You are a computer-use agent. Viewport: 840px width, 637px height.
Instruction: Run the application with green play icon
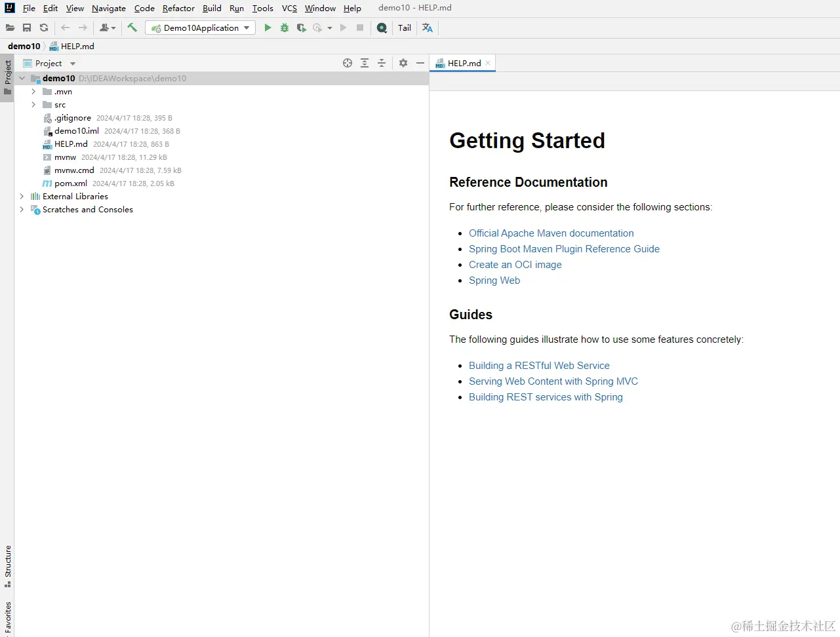tap(268, 28)
